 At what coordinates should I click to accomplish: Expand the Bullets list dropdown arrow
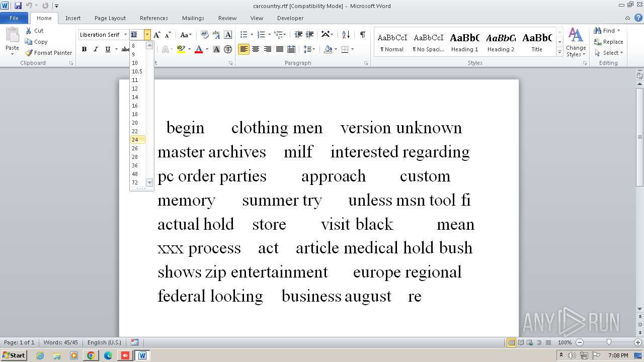click(252, 35)
